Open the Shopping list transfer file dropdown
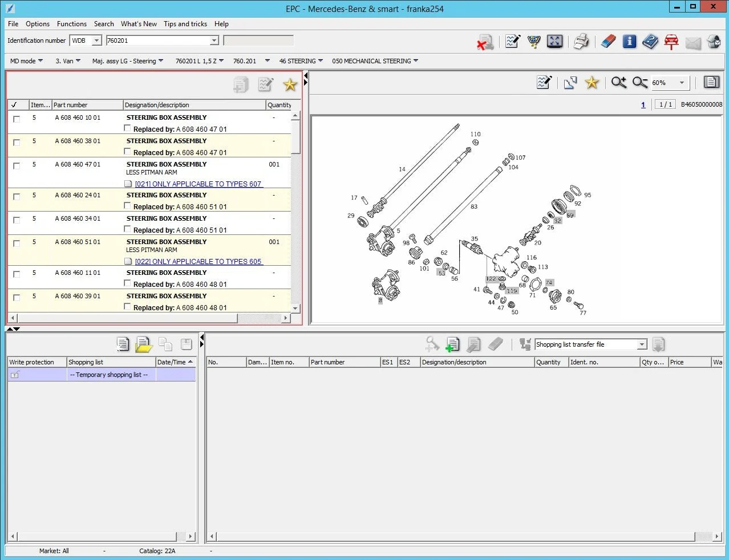Screen dimensions: 729x560 [642, 344]
